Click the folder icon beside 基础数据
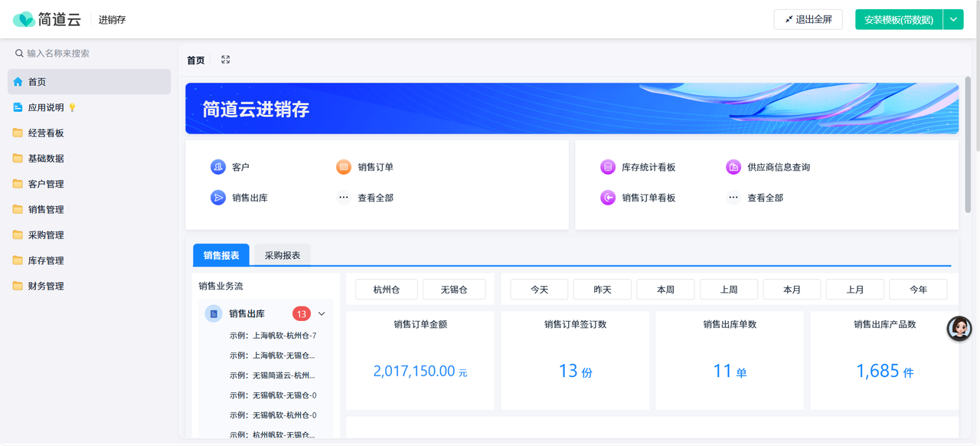The image size is (980, 446). coord(18,159)
